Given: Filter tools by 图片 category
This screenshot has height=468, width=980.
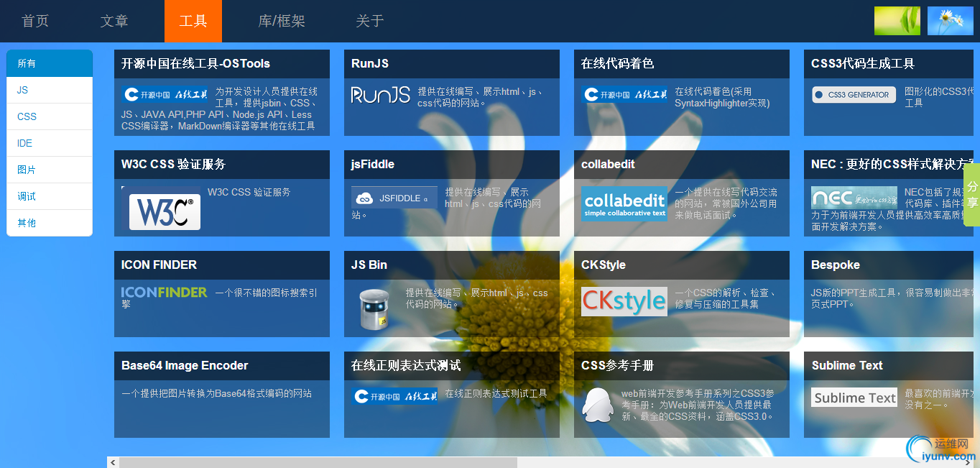Looking at the screenshot, I should [50, 170].
